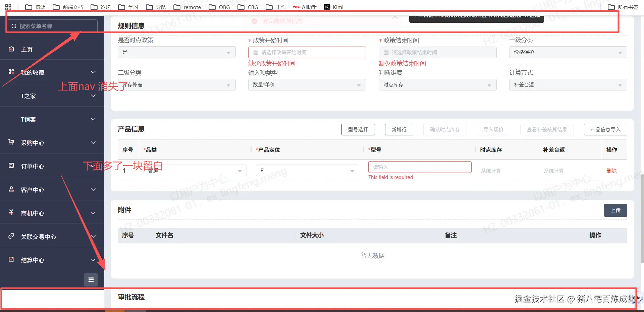The height and width of the screenshot is (312, 644).
Task: Click the shopping cart icon for 采购中心
Action: (11, 142)
